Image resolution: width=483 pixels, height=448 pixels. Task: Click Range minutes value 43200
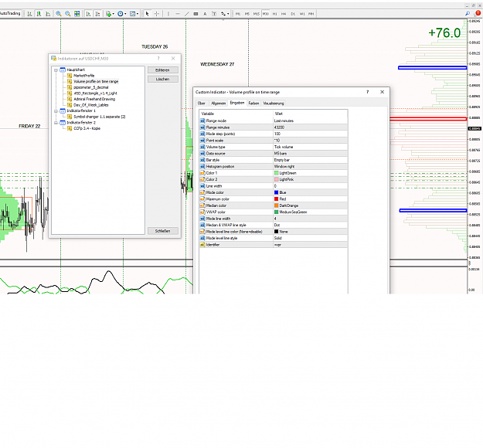pos(311,127)
